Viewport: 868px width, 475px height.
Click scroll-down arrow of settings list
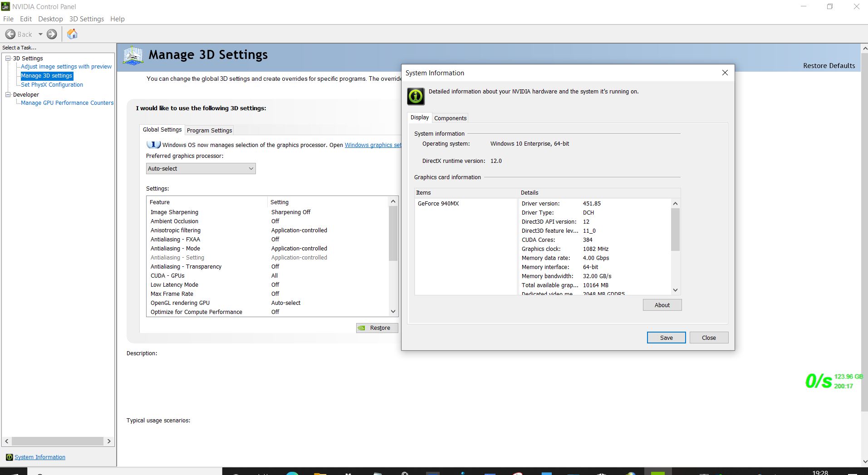click(x=393, y=312)
